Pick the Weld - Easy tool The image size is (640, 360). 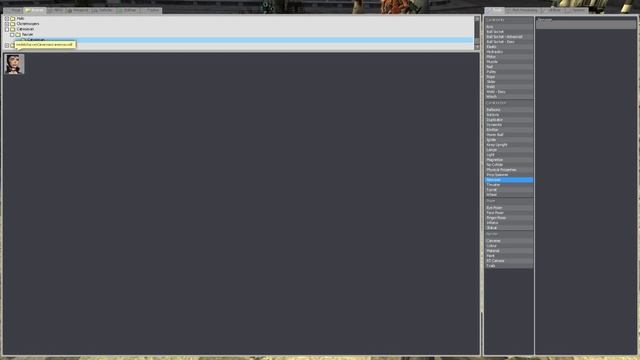tap(509, 92)
